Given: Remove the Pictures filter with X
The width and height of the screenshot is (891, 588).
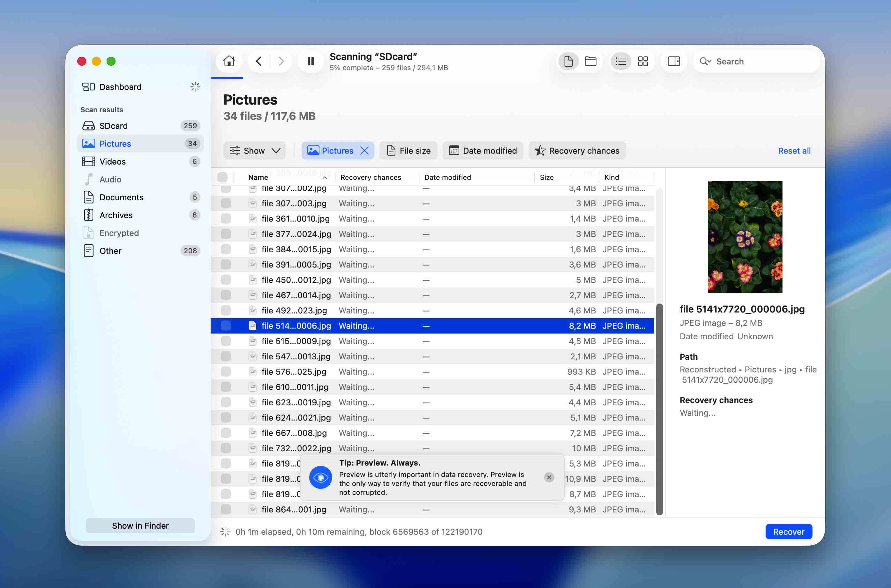Looking at the screenshot, I should (364, 151).
